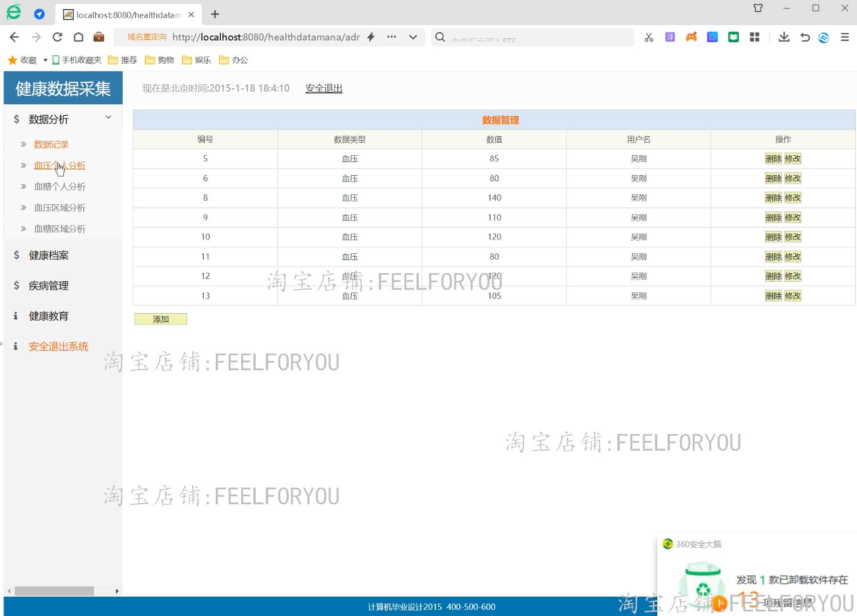Open the 办公 bookmark folder
The width and height of the screenshot is (857, 616).
tap(234, 60)
